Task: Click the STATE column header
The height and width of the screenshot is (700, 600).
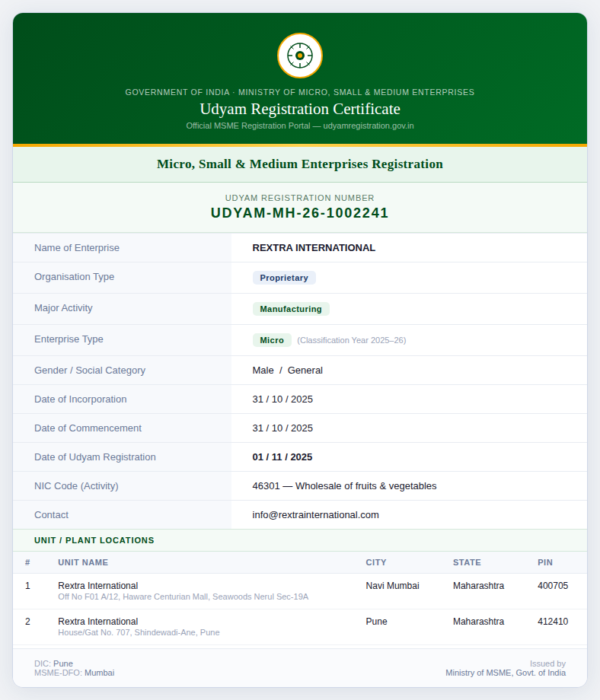Action: 467,562
